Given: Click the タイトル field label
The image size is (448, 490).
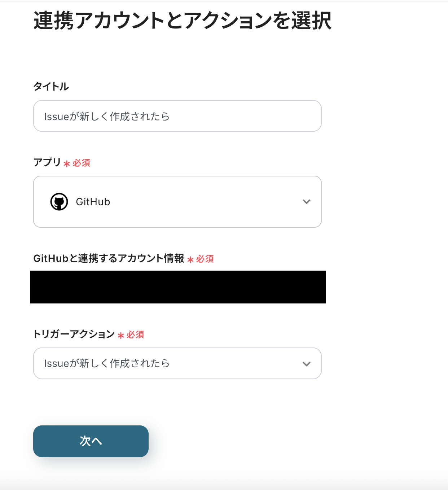Looking at the screenshot, I should (x=51, y=87).
